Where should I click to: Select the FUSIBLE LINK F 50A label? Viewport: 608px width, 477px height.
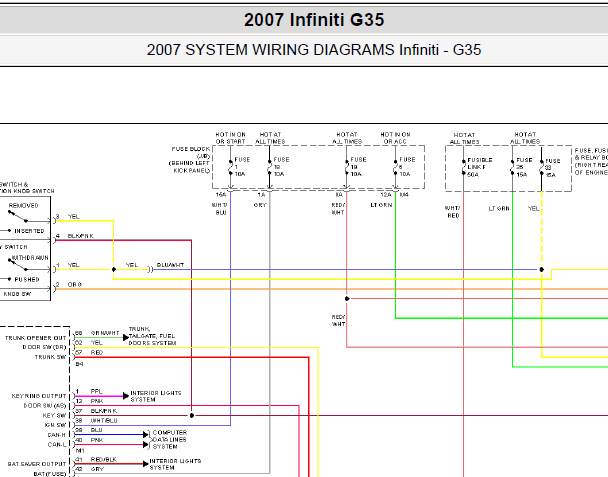click(480, 167)
